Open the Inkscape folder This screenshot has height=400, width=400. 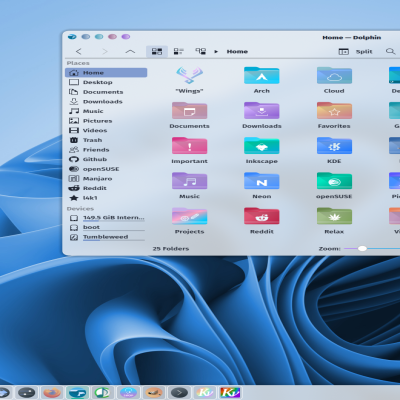pos(262,150)
